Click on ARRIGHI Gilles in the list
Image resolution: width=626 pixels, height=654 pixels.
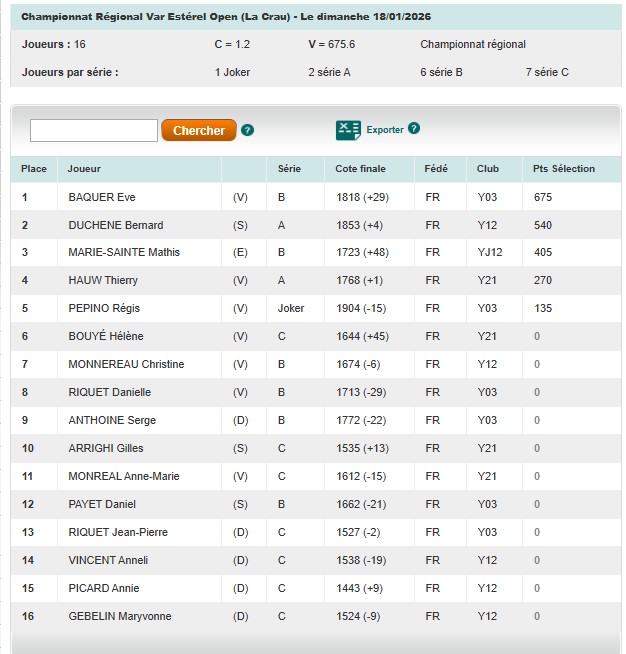click(x=105, y=448)
